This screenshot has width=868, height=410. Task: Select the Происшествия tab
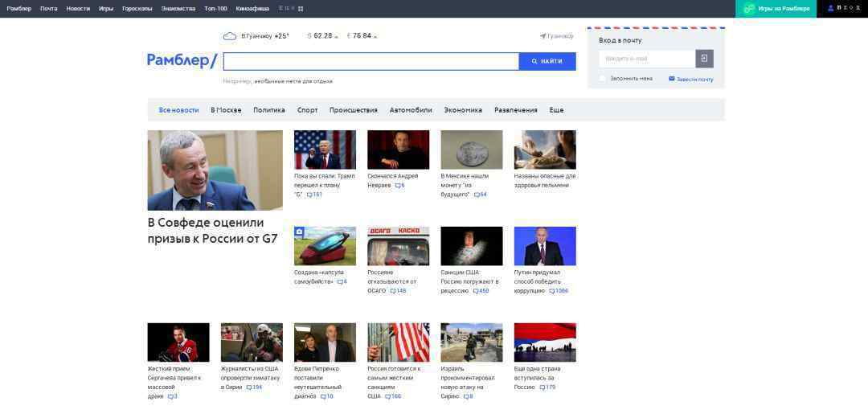point(353,110)
